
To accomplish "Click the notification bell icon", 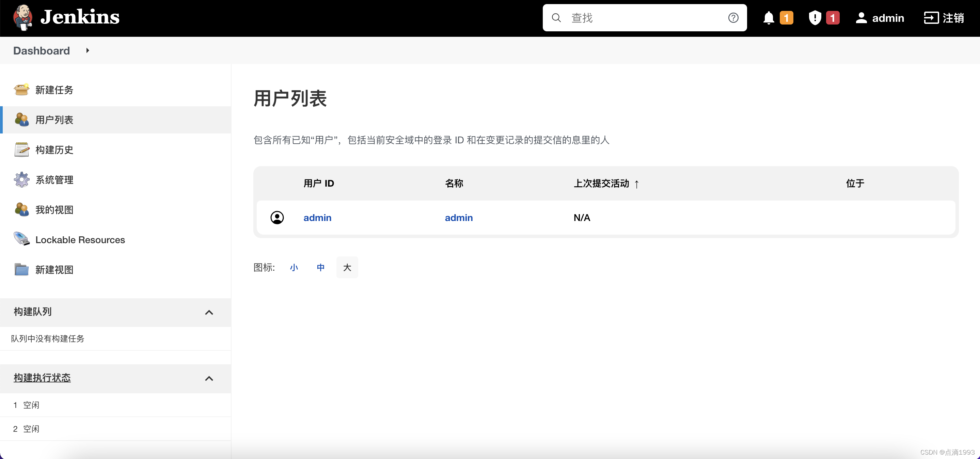I will [x=769, y=18].
